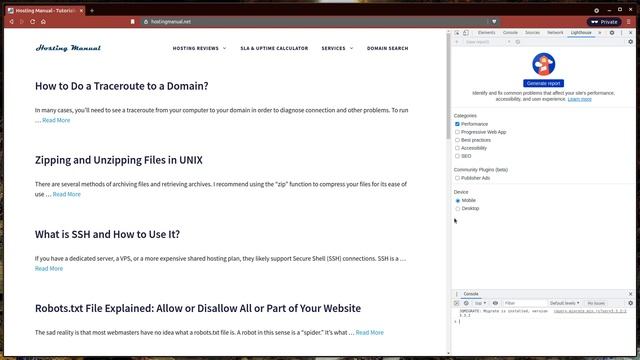
Task: Open the Domain Search page
Action: (x=387, y=48)
